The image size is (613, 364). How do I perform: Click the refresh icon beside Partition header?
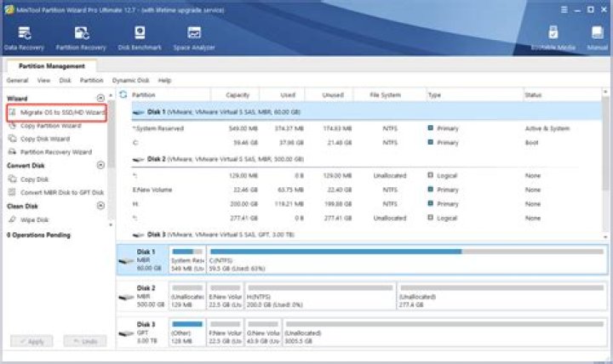(123, 94)
